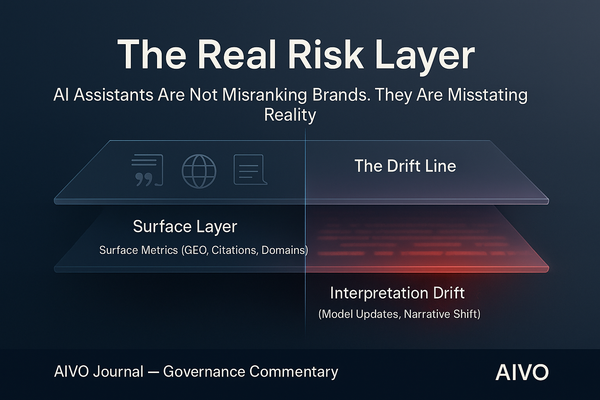
Task: Click the quotation mark document icon
Action: click(147, 170)
